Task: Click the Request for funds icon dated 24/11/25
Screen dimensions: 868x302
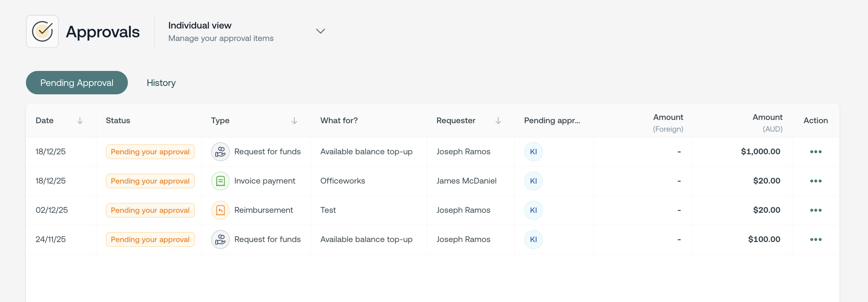Action: click(220, 239)
